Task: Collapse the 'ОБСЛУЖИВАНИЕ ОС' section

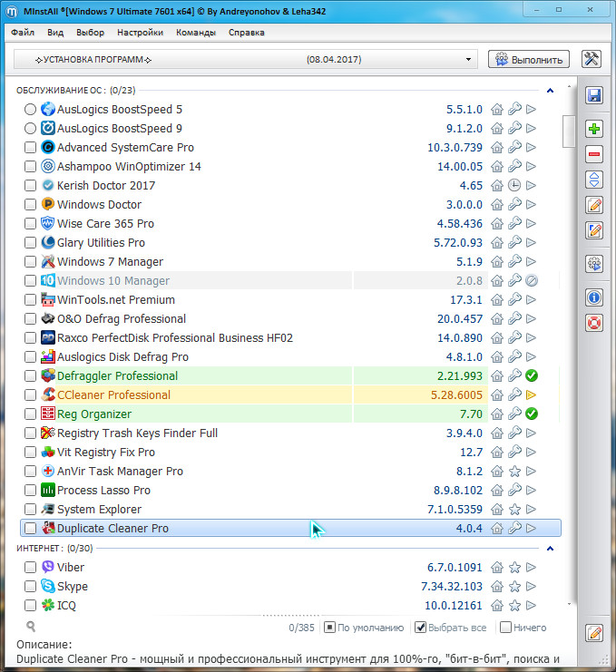Action: click(550, 91)
